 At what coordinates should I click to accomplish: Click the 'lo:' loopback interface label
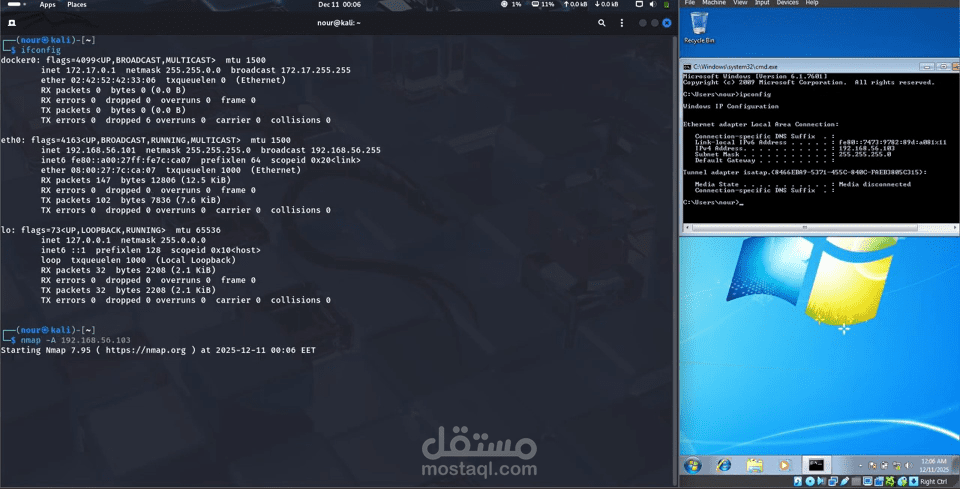[x=8, y=230]
